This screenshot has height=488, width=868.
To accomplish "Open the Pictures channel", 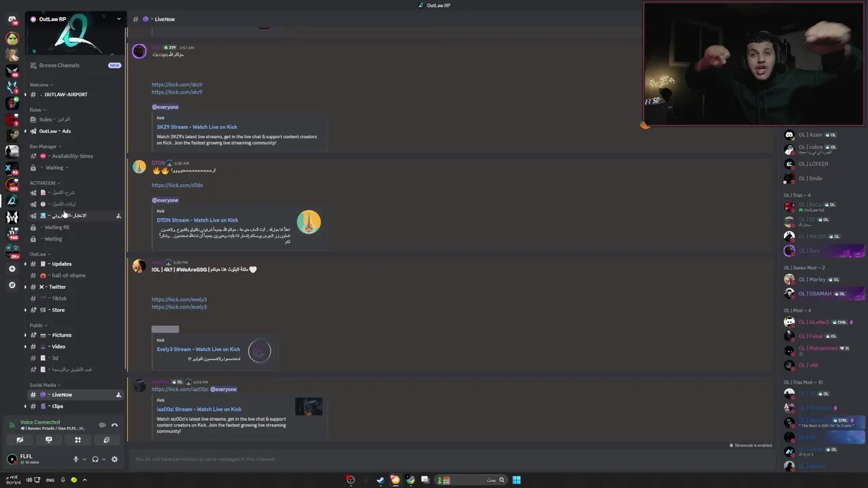I will pos(75,335).
